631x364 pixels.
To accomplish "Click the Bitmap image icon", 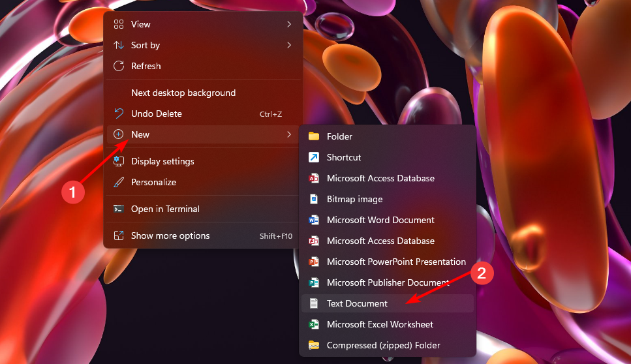I will tap(313, 199).
